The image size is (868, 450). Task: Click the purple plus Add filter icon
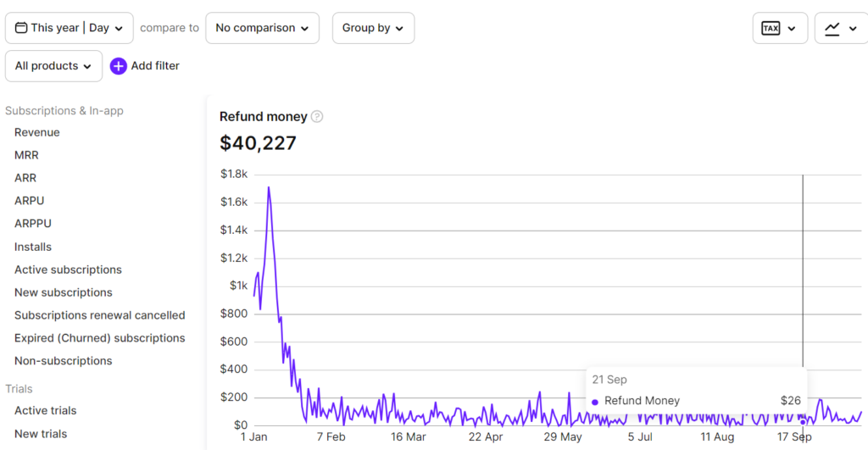(119, 66)
